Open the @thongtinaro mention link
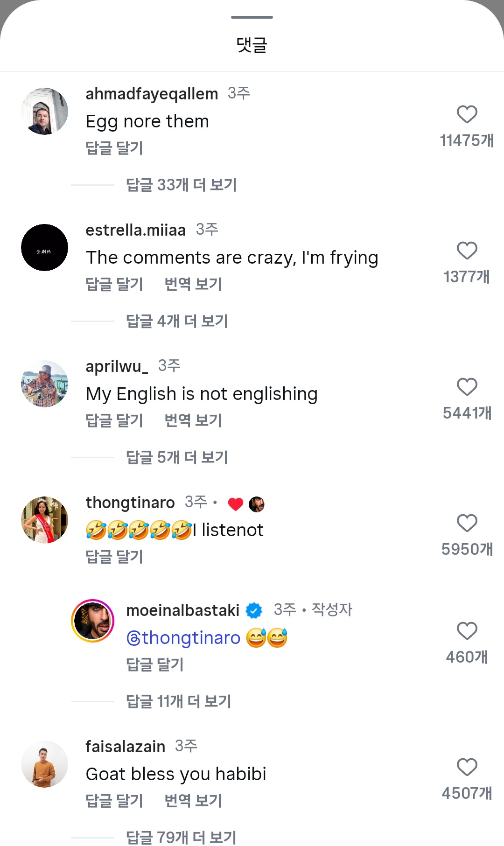The width and height of the screenshot is (504, 846). pos(184,637)
